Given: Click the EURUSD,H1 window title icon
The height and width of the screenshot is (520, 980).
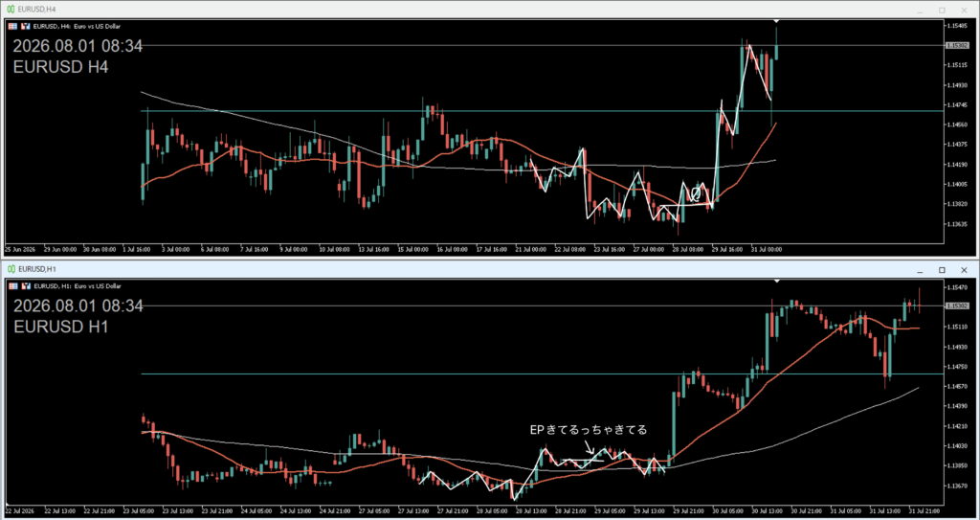Looking at the screenshot, I should pos(11,269).
